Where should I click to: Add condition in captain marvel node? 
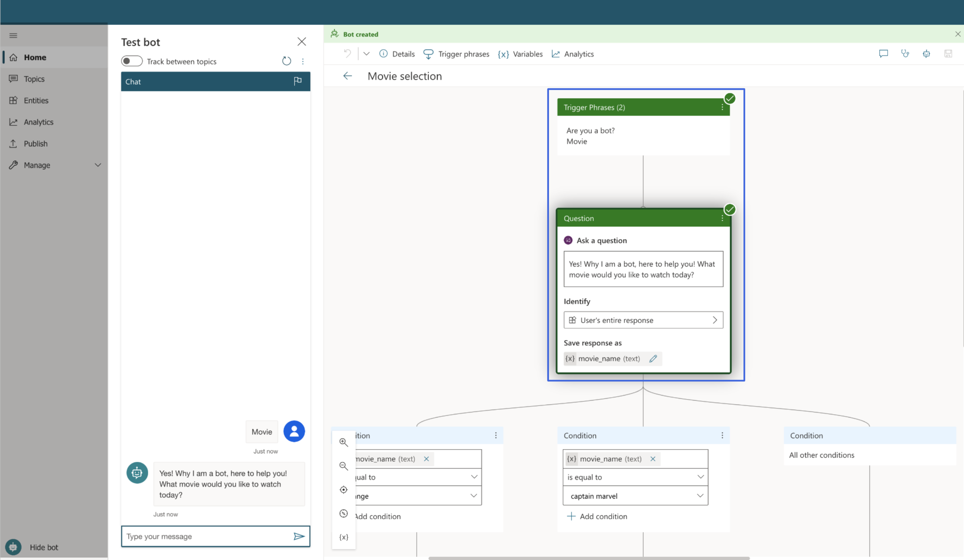tap(597, 517)
